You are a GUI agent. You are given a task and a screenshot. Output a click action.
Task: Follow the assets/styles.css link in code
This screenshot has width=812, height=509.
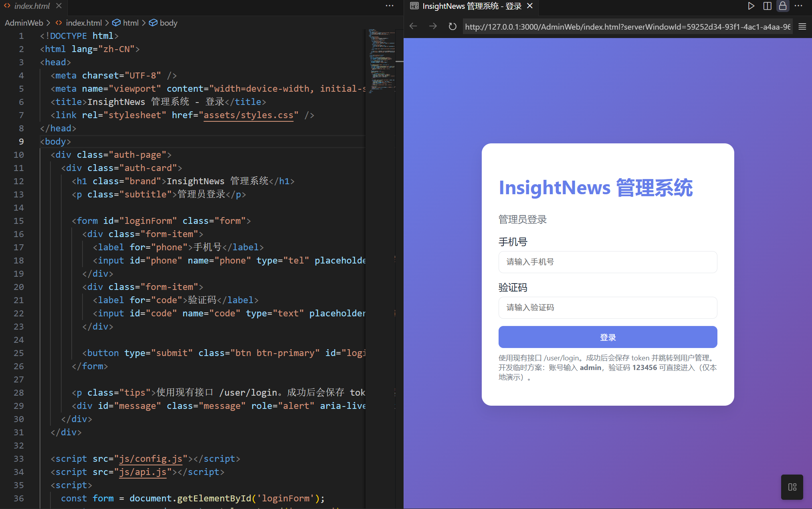click(x=248, y=115)
